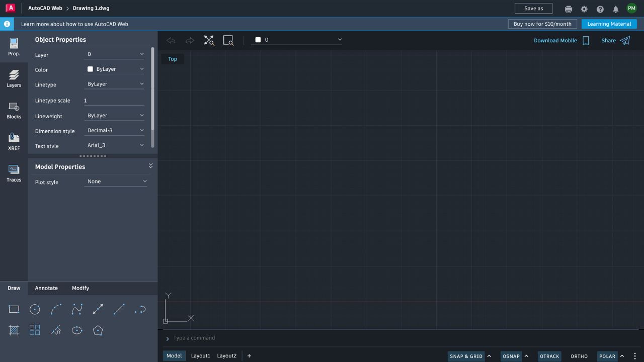Select the Polygon drawing tool

(x=98, y=330)
